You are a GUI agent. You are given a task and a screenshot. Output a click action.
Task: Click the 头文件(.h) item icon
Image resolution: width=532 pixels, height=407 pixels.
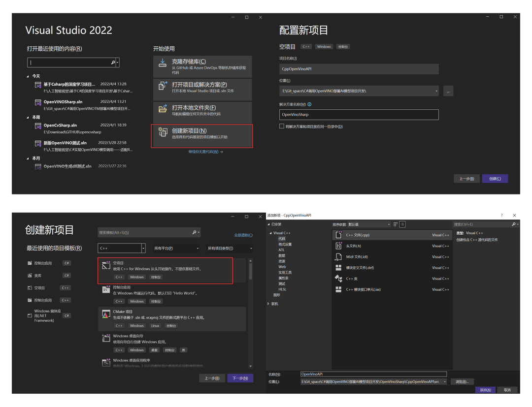tap(338, 246)
